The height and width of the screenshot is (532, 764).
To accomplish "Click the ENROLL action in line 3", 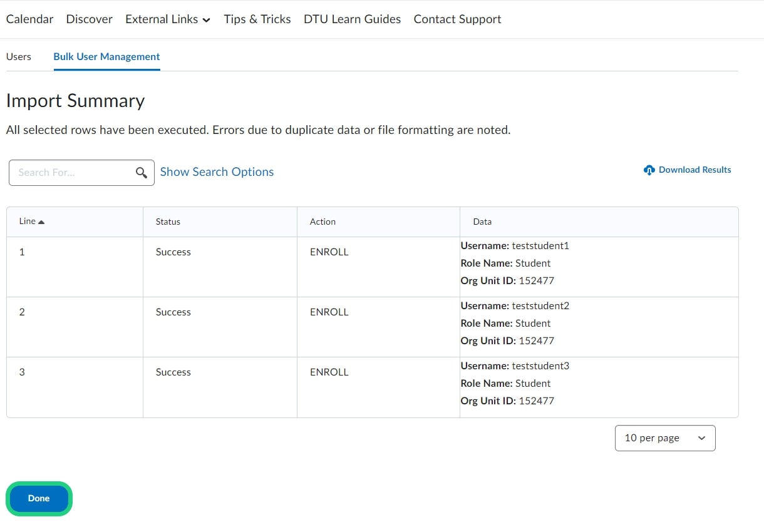I will pos(329,372).
